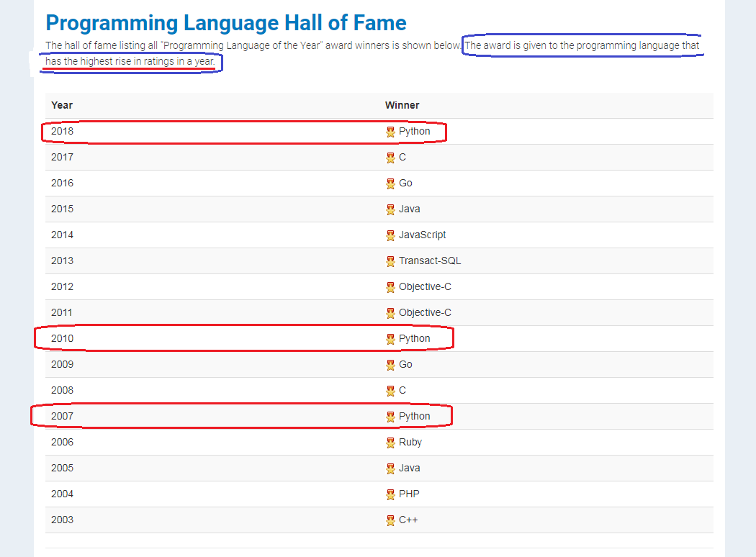Click the winner name Go for 2016
Image resolution: width=756 pixels, height=557 pixels.
[405, 183]
